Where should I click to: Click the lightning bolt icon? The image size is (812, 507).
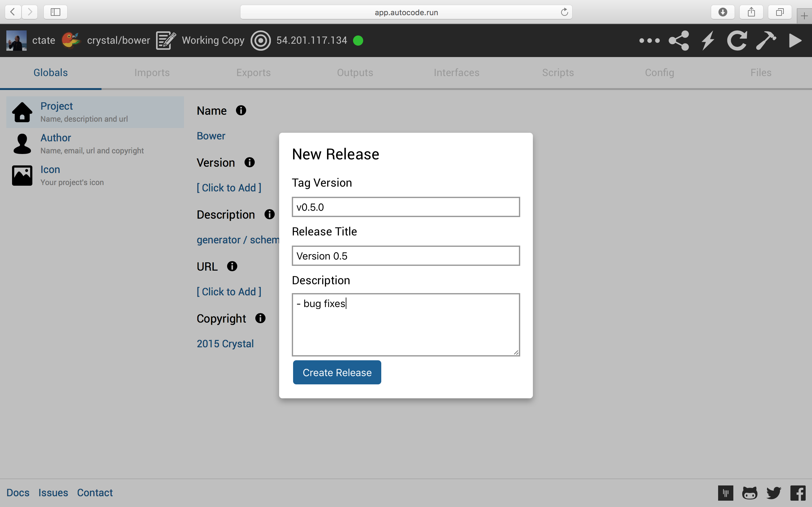(x=708, y=41)
